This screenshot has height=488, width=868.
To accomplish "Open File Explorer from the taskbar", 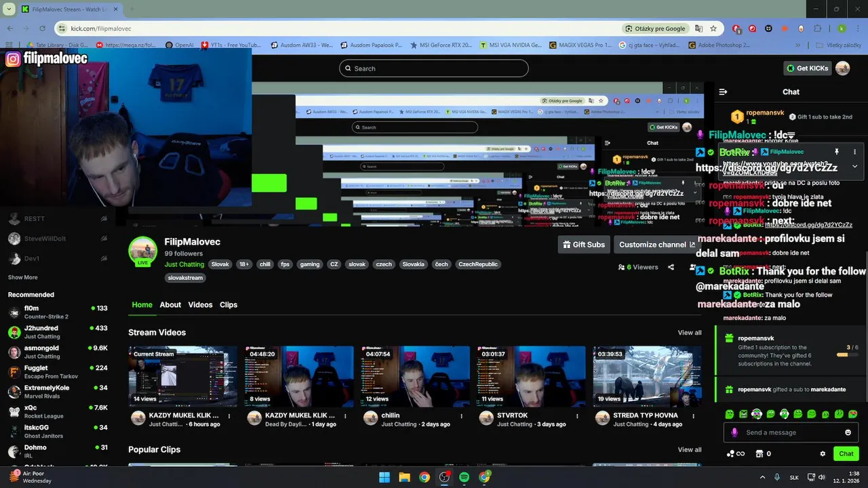I will click(x=404, y=477).
